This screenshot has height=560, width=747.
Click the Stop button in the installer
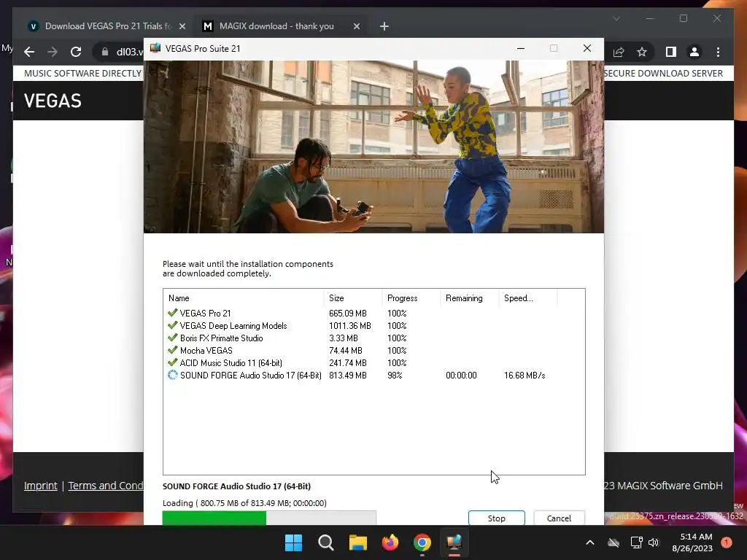(496, 518)
